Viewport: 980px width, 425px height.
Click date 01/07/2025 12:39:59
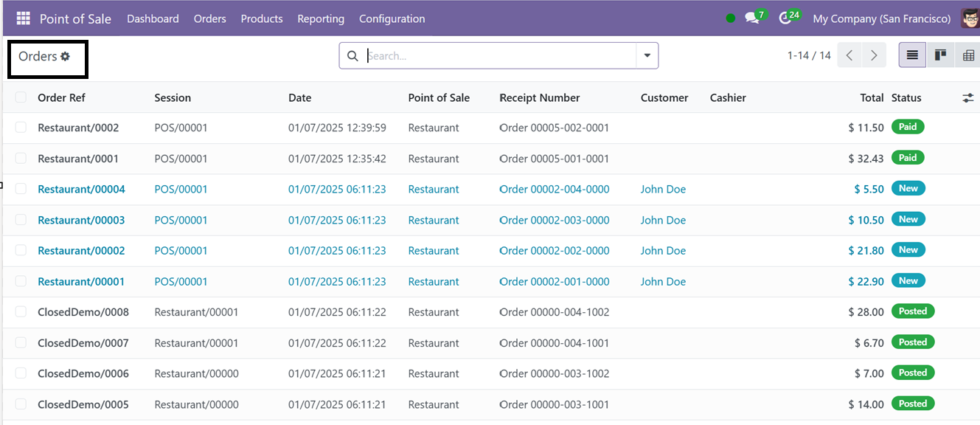click(337, 128)
